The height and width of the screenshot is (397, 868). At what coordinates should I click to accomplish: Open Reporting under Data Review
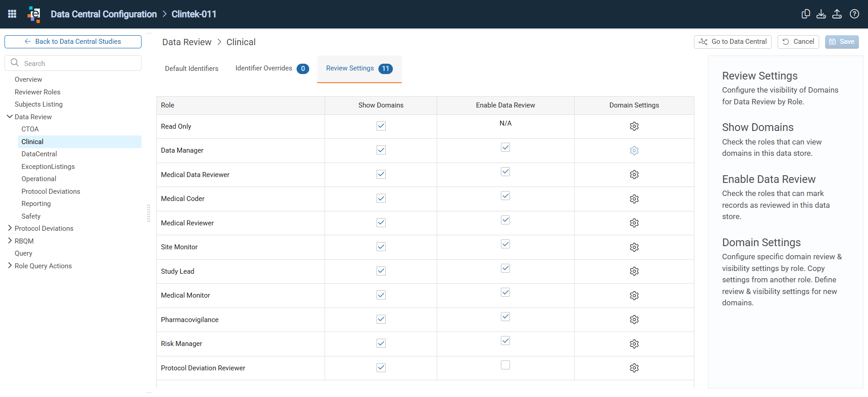click(36, 204)
